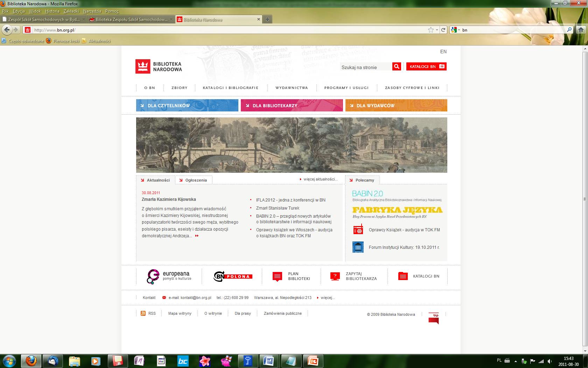The height and width of the screenshot is (368, 588).
Task: Open the Plik menu
Action: click(5, 11)
